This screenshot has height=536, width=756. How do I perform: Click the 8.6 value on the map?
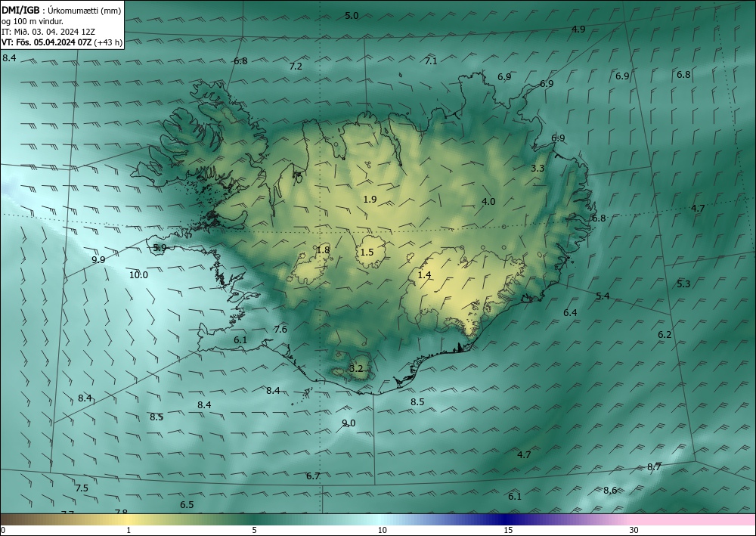(x=610, y=490)
